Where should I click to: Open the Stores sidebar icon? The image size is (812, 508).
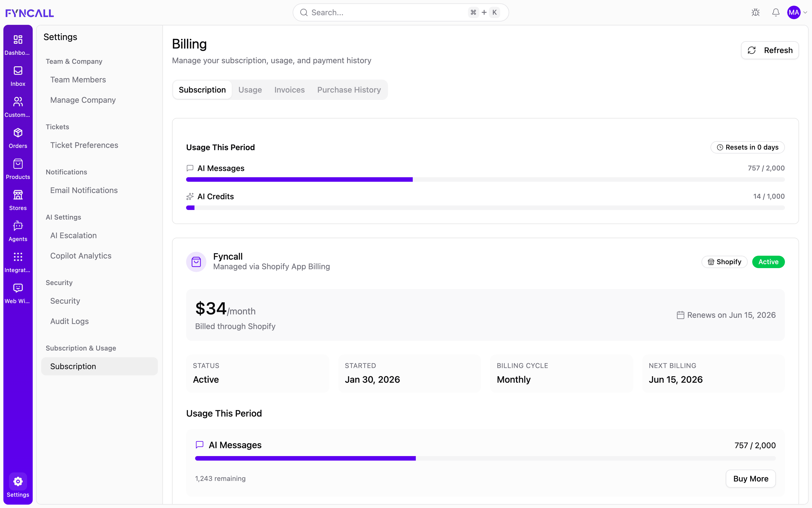18,195
